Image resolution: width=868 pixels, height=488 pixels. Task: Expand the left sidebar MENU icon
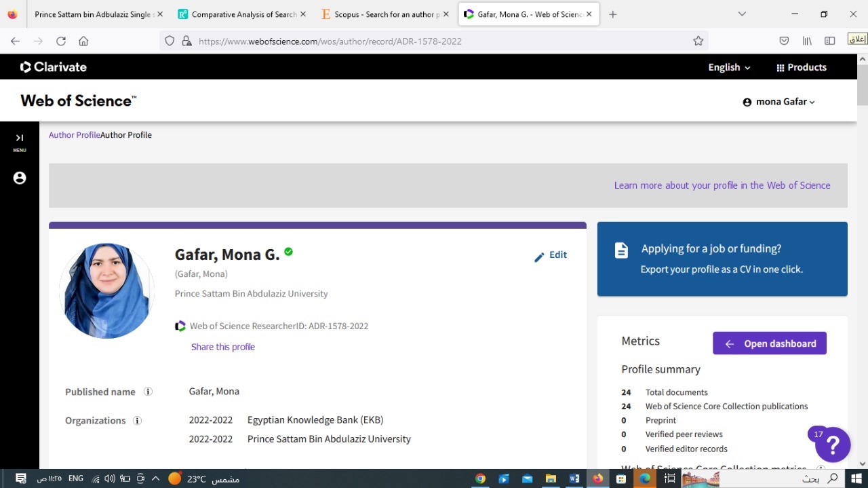pos(20,138)
